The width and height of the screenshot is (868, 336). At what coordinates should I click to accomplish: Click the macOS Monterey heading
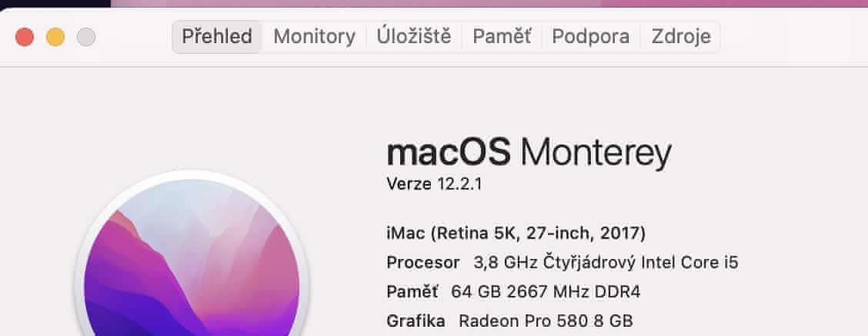[529, 153]
